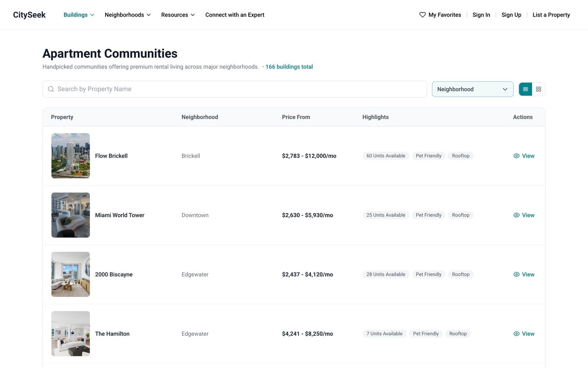
Task: Open Connect with an Expert
Action: 234,15
